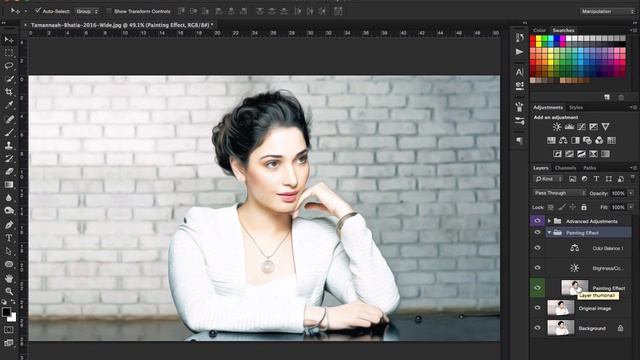The image size is (640, 360).
Task: Add a Levels adjustment from Adjustments panel
Action: [x=569, y=127]
